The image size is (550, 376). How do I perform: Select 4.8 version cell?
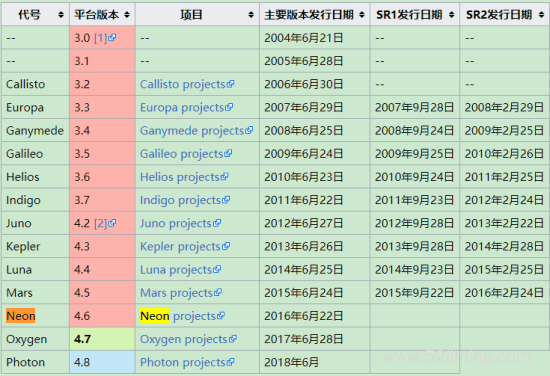(x=102, y=362)
